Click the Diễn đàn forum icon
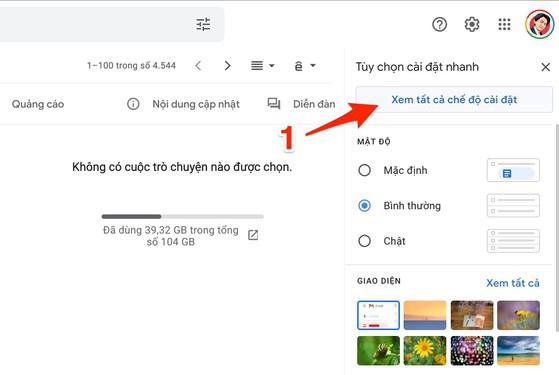The width and height of the screenshot is (559, 375). pos(273,104)
